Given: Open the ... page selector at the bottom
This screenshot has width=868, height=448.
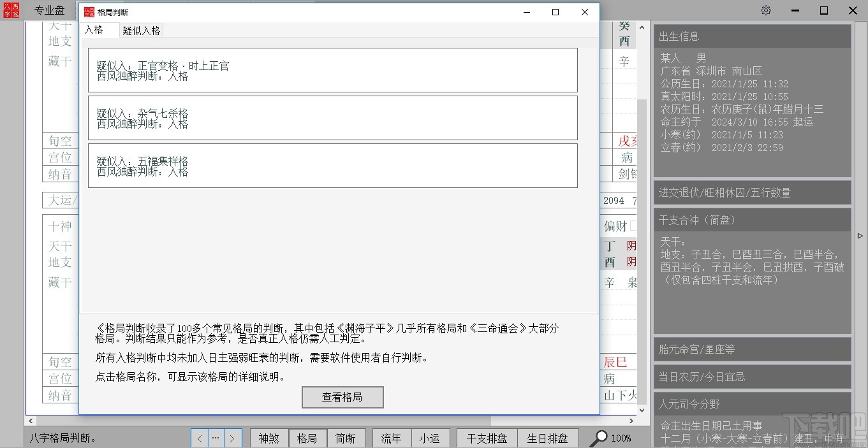Looking at the screenshot, I should click(x=216, y=438).
